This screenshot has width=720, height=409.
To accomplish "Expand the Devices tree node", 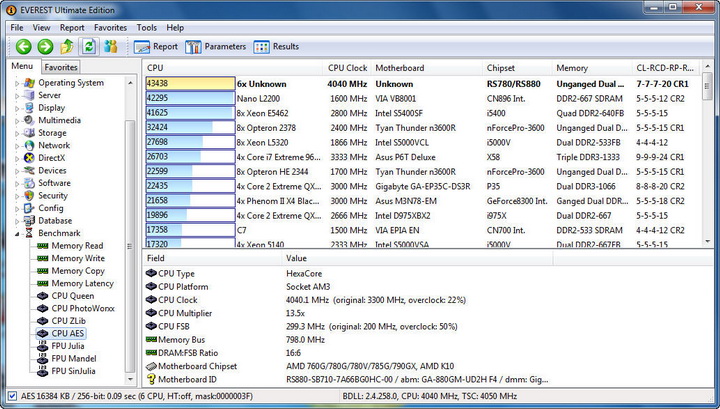I will [17, 171].
